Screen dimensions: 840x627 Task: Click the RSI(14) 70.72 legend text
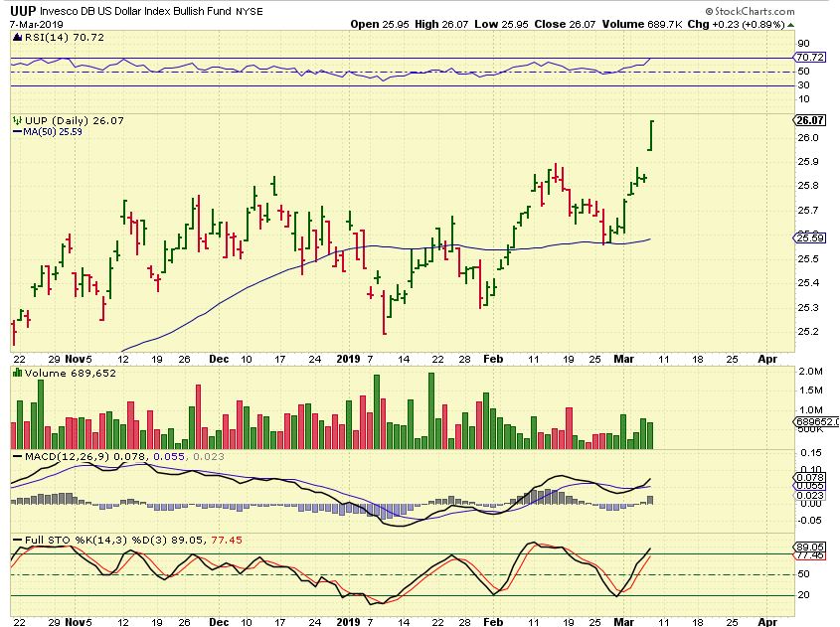pyautogui.click(x=65, y=38)
